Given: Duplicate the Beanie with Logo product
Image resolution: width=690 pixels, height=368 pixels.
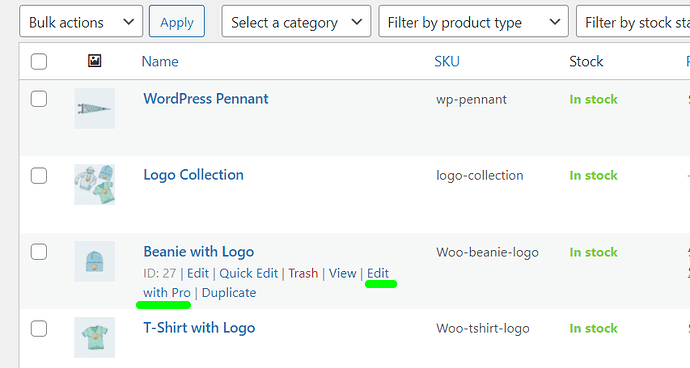Looking at the screenshot, I should pos(229,293).
